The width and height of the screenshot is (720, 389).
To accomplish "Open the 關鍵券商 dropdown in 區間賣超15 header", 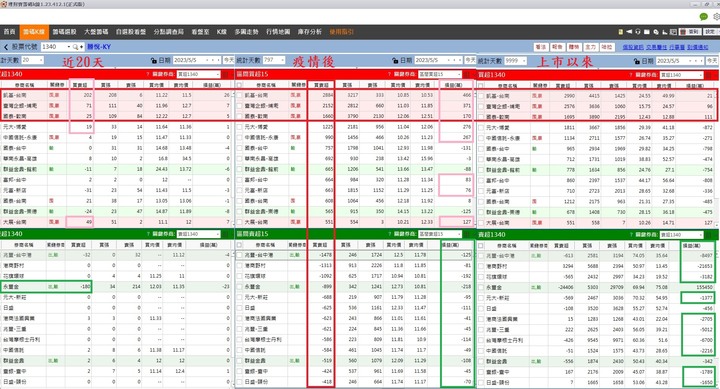I will (439, 234).
